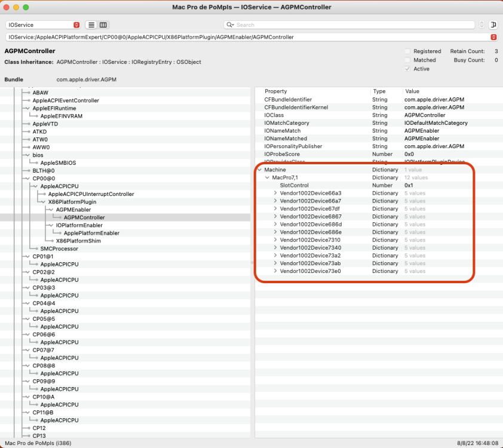Select AGPMController in the tree
Screen dimensions: 503x448
click(x=84, y=217)
